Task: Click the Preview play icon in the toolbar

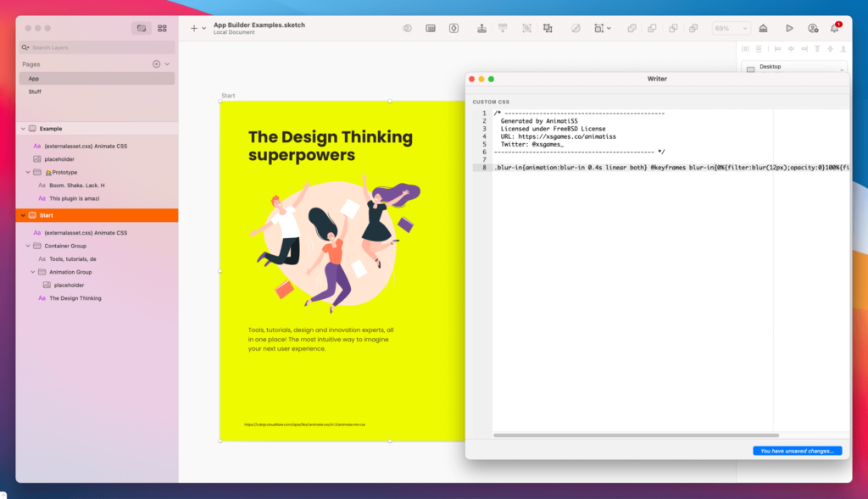Action: (x=789, y=27)
